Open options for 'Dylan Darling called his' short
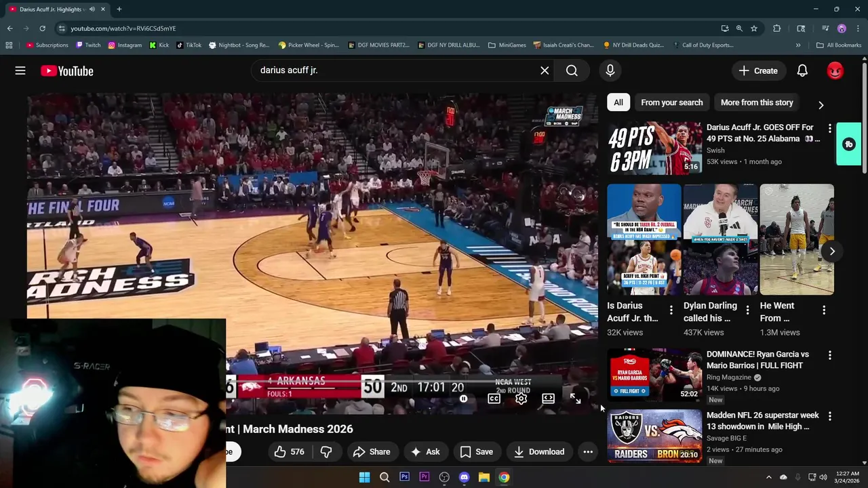This screenshot has height=488, width=868. coord(747,310)
